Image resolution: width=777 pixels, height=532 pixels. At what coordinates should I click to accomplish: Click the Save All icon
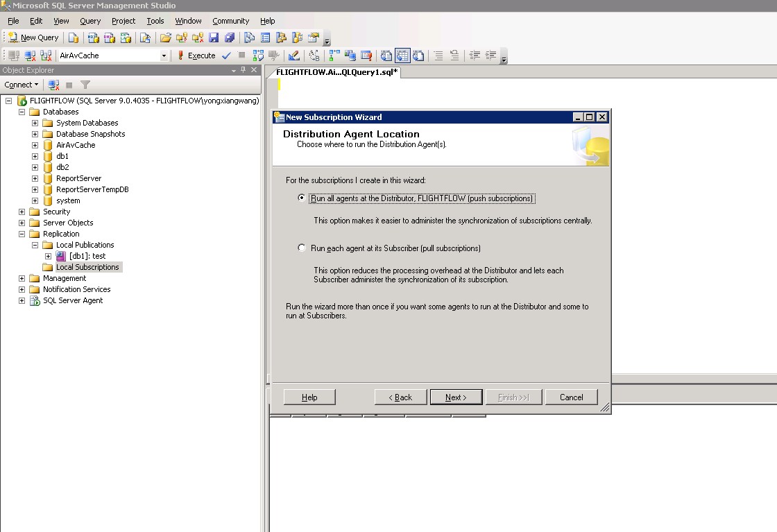pos(229,37)
